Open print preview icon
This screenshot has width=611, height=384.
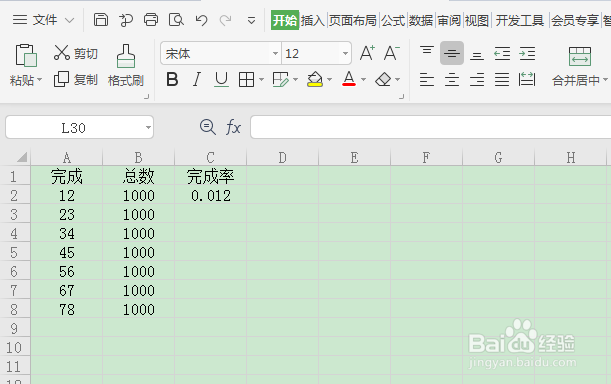coord(176,19)
